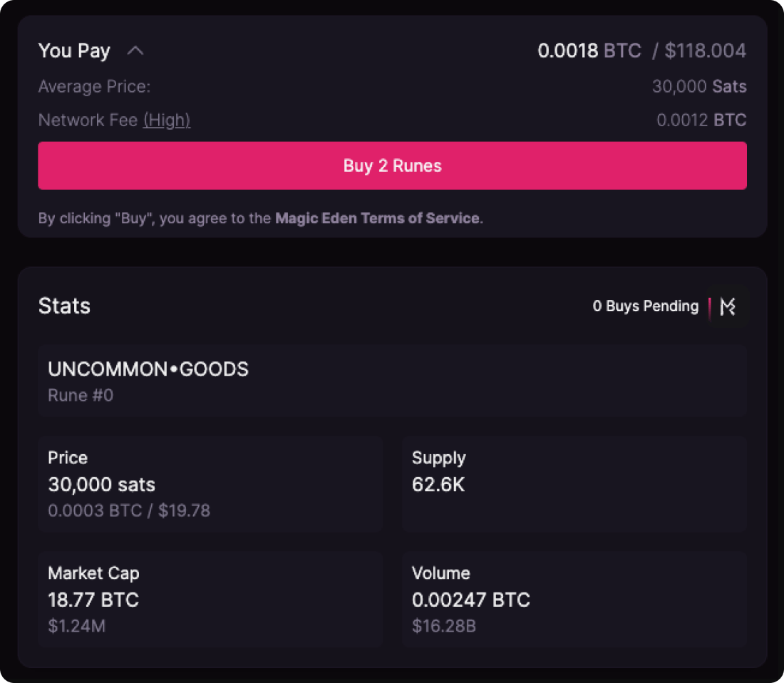
Task: Click the 0.0018 BTC total amount
Action: point(589,51)
